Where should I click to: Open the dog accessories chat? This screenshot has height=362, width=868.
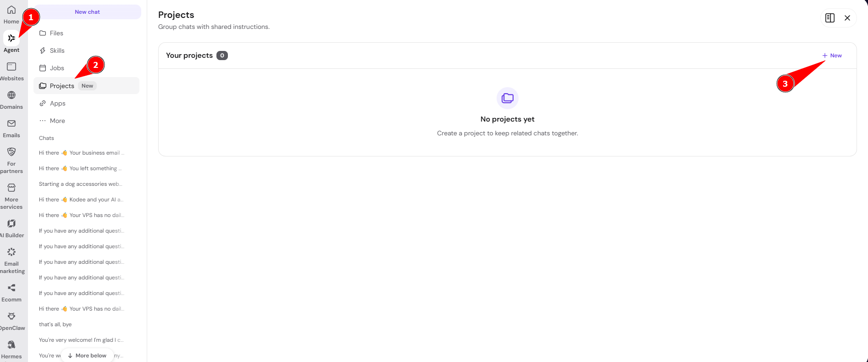81,184
